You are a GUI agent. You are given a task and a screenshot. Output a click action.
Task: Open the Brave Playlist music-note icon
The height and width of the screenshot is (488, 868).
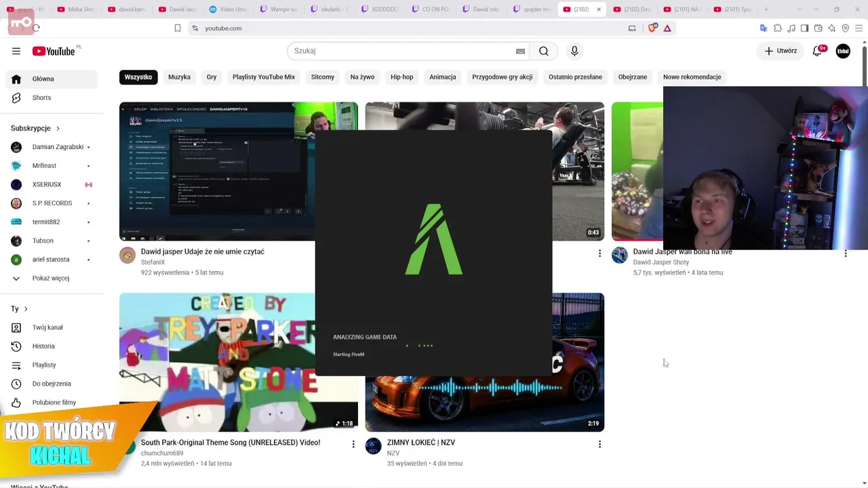click(791, 28)
